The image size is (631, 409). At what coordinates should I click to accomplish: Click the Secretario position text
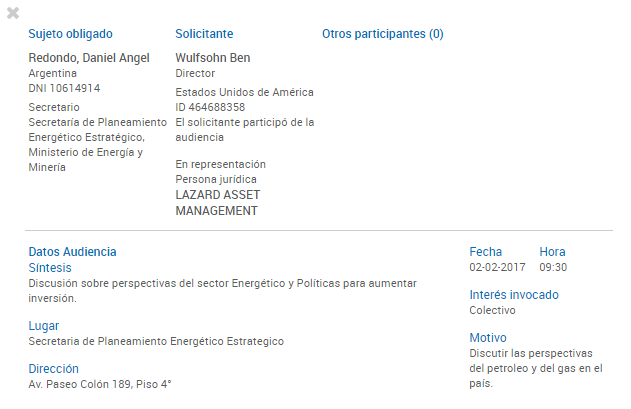click(54, 107)
